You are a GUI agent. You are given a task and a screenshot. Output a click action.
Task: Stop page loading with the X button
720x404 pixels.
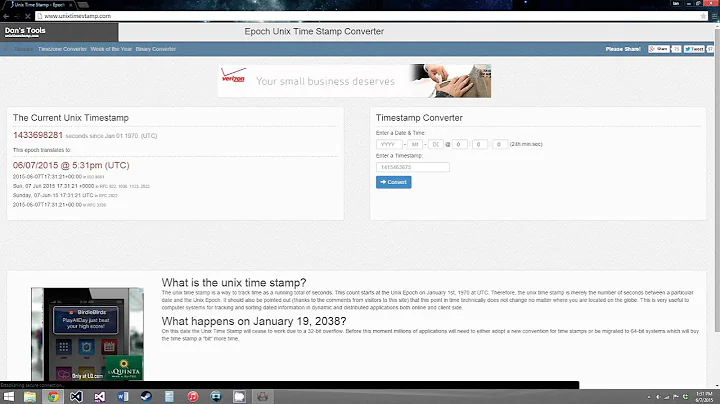coord(28,16)
